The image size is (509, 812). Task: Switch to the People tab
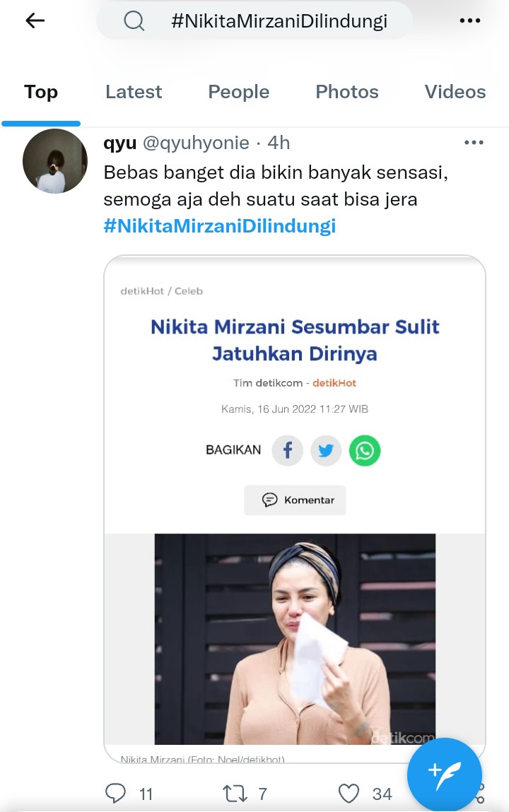coord(238,92)
